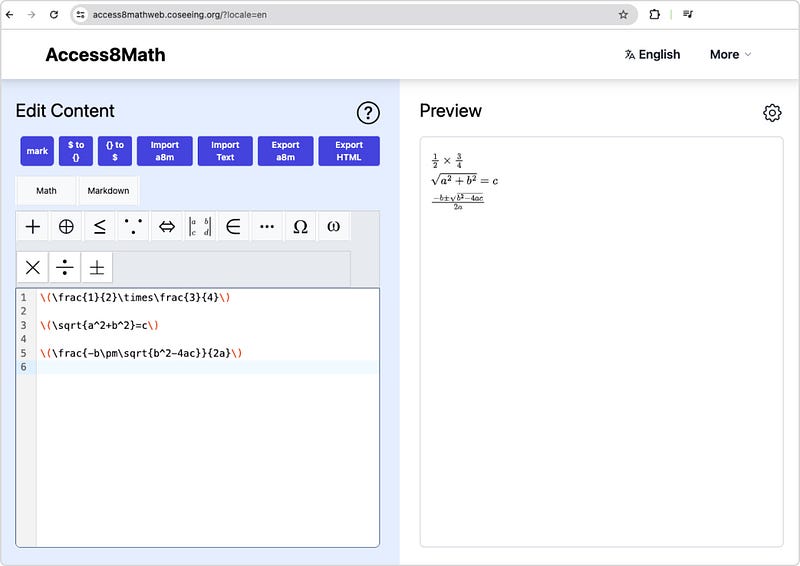Screen dimensions: 800x566
Task: Select the matrix symbol category
Action: pyautogui.click(x=199, y=226)
